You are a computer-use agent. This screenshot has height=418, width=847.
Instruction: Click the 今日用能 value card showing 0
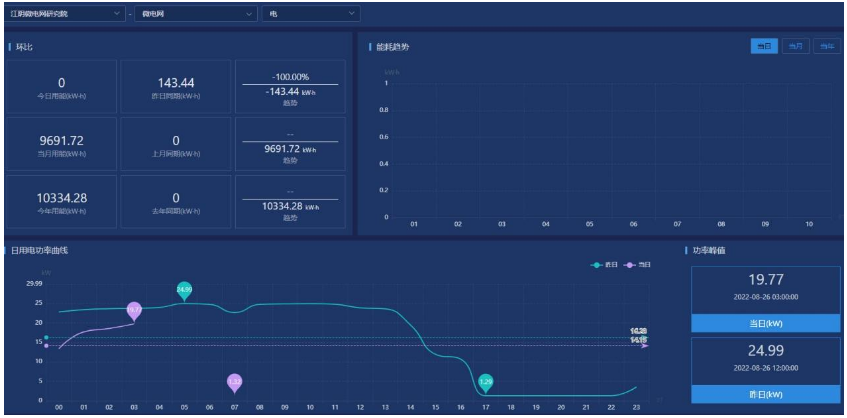click(x=61, y=87)
